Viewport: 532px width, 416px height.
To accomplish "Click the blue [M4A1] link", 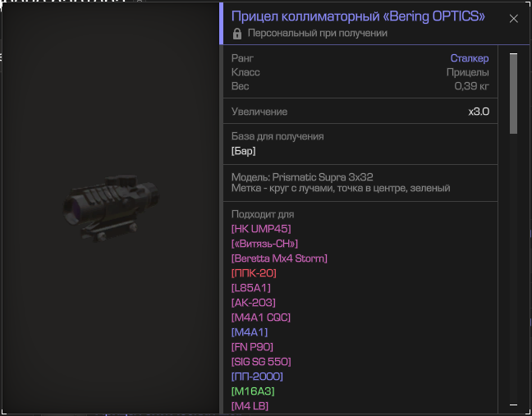I will [x=250, y=332].
